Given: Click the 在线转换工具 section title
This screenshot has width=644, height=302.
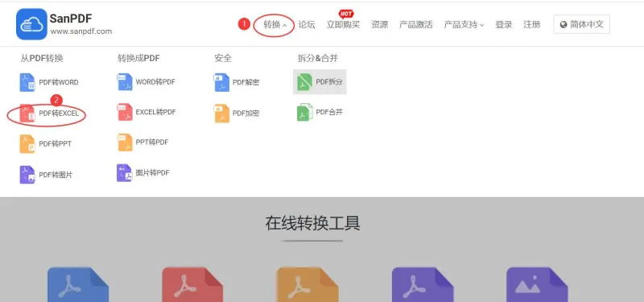Looking at the screenshot, I should click(312, 223).
